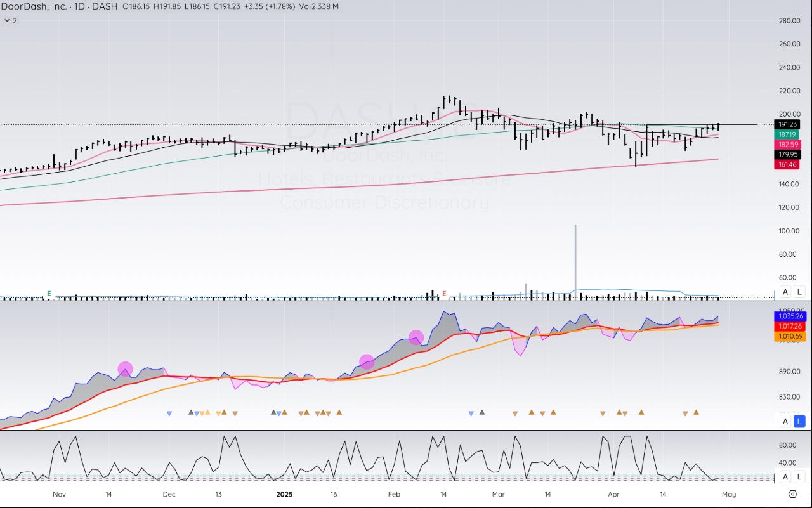The height and width of the screenshot is (508, 812).
Task: Click the black moving average label 179.95
Action: [x=787, y=154]
